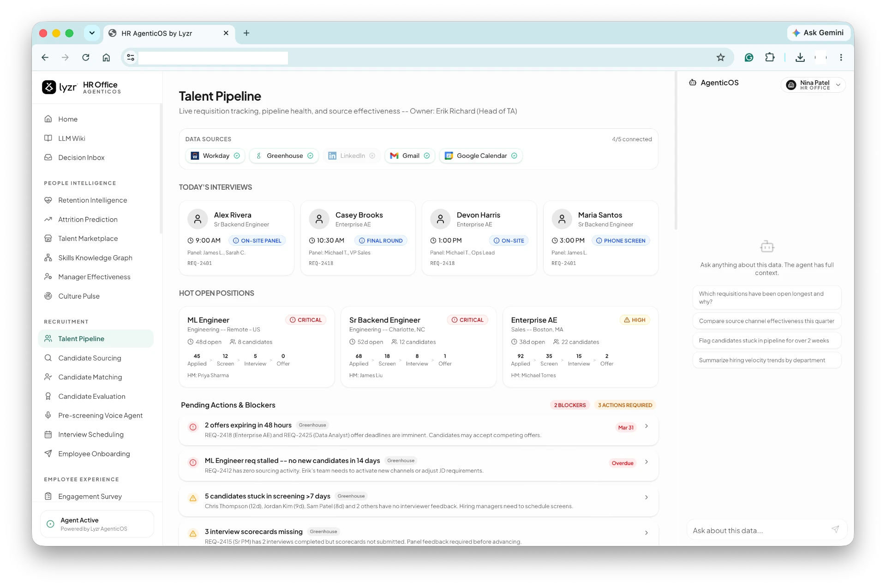Open the Nina Patel account dropdown
886x588 pixels.
[x=813, y=85]
